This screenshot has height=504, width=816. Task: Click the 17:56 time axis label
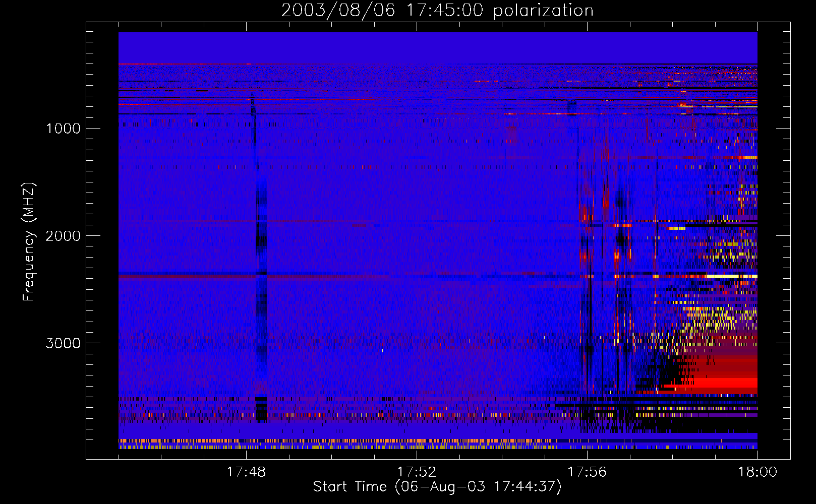tap(587, 472)
